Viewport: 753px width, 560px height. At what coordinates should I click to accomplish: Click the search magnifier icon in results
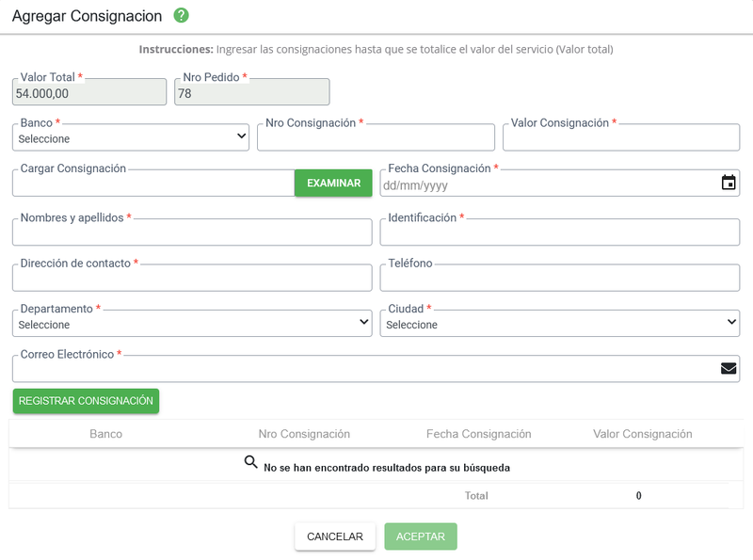[x=250, y=462]
